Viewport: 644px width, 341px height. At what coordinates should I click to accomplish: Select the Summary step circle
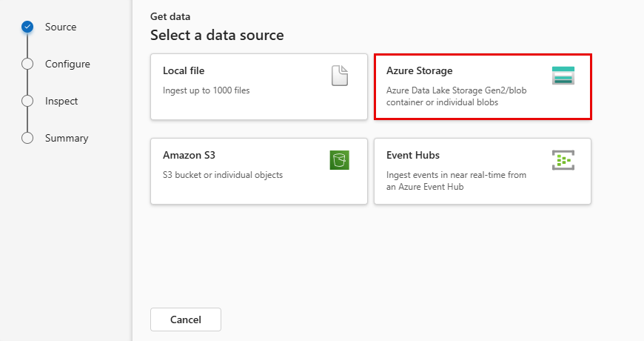point(27,138)
